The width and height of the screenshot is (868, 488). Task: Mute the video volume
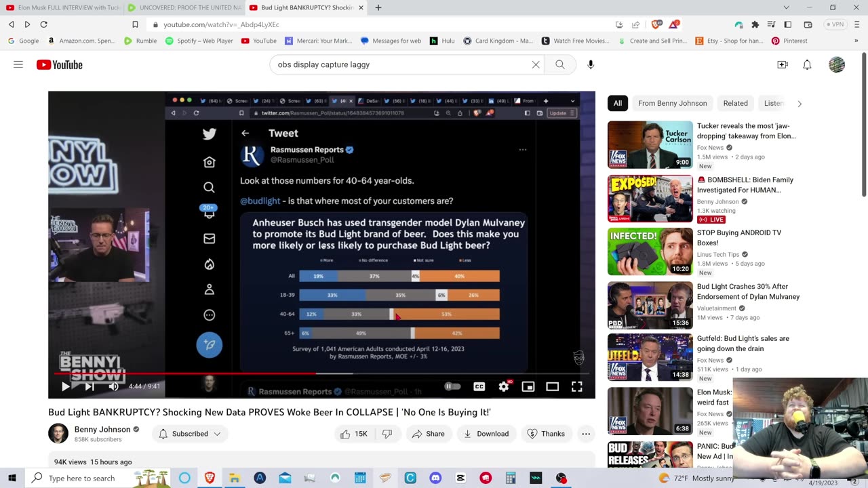(113, 386)
